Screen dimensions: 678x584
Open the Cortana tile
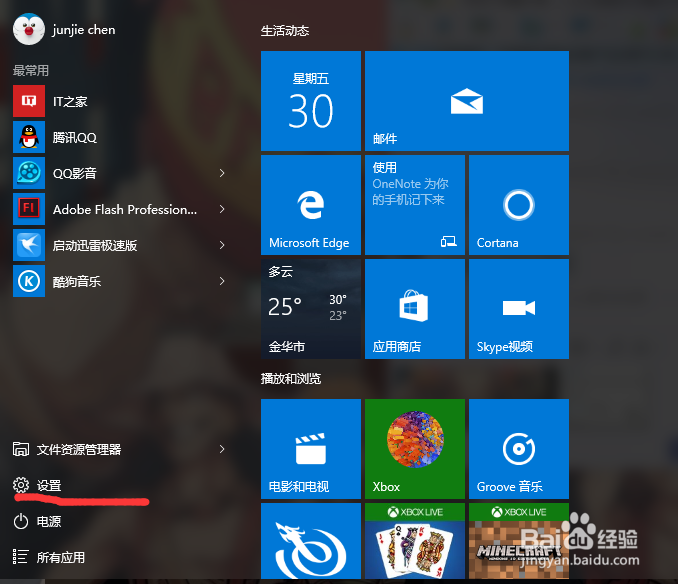coord(519,205)
